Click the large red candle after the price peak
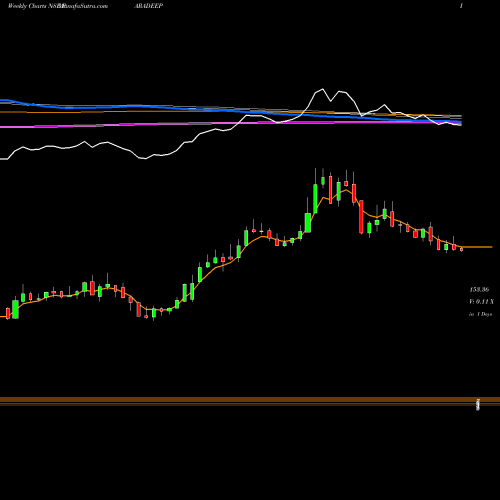This screenshot has width=500, height=500. click(361, 217)
